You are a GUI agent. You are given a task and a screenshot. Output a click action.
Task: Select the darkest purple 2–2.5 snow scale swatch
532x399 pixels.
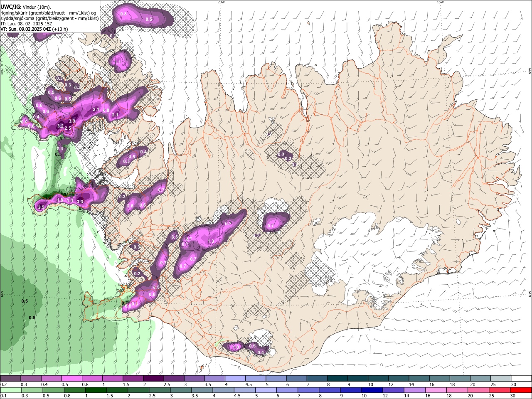(153, 379)
